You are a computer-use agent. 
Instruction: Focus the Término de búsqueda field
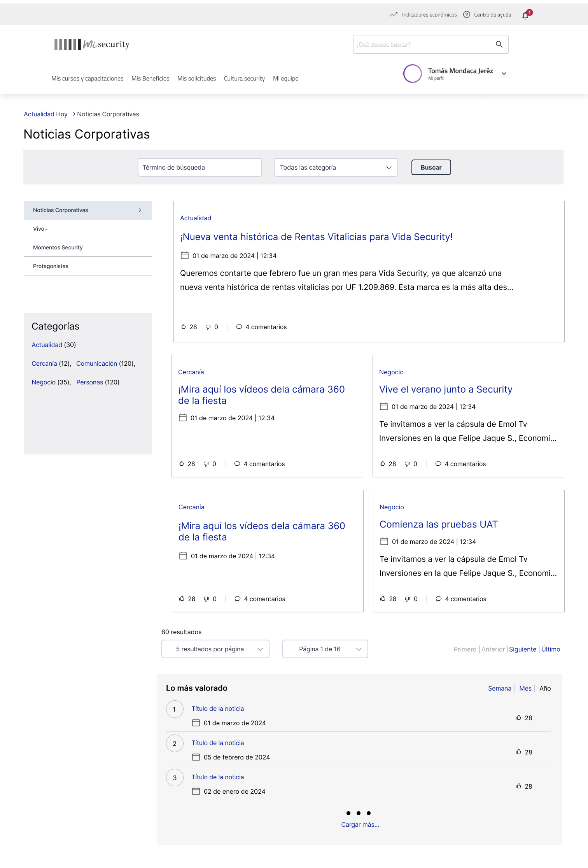(x=200, y=167)
